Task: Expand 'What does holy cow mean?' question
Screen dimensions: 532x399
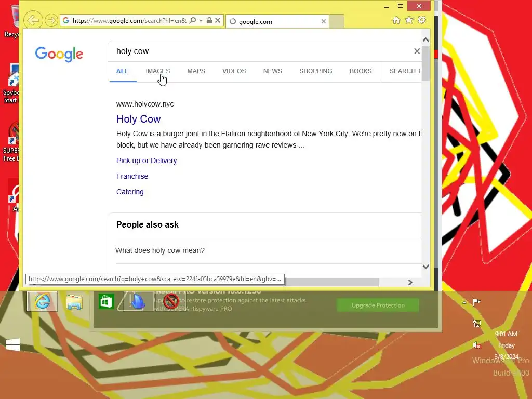Action: coord(268,251)
